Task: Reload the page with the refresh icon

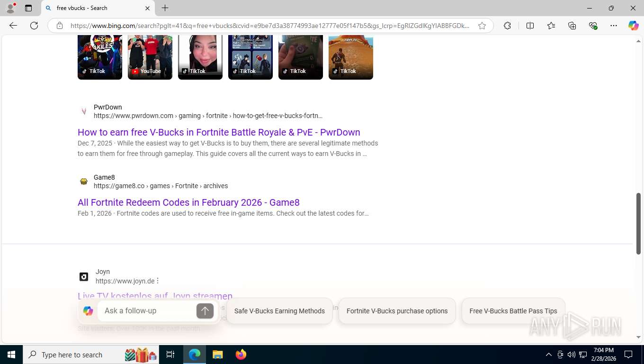Action: [x=34, y=26]
